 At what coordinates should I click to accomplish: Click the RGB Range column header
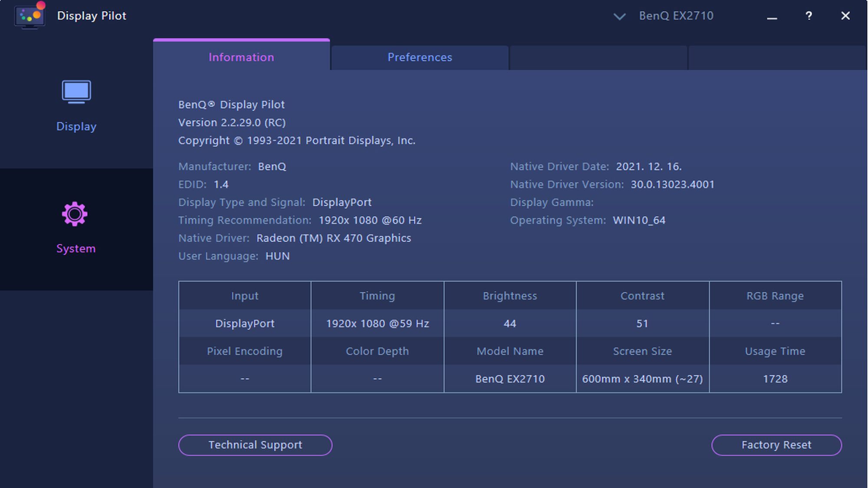[x=775, y=296]
